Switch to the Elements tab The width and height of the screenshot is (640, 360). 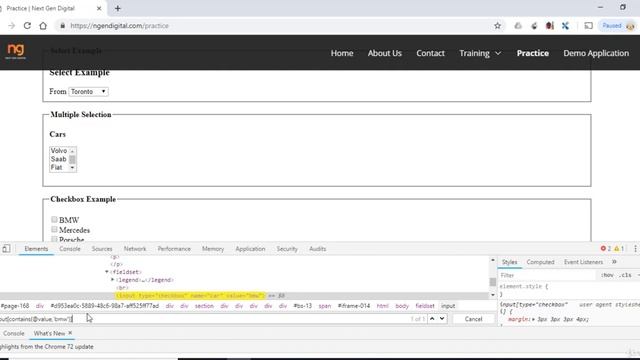click(x=36, y=249)
